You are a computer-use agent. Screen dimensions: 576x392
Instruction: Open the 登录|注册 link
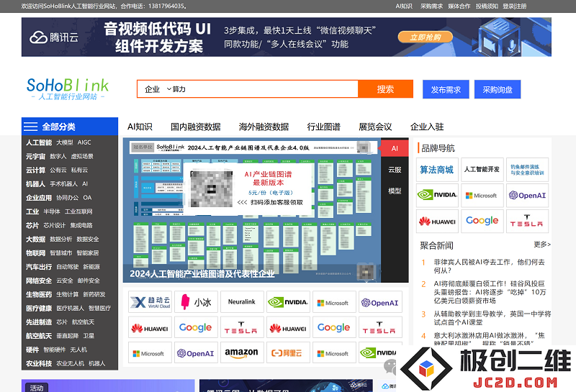click(515, 6)
